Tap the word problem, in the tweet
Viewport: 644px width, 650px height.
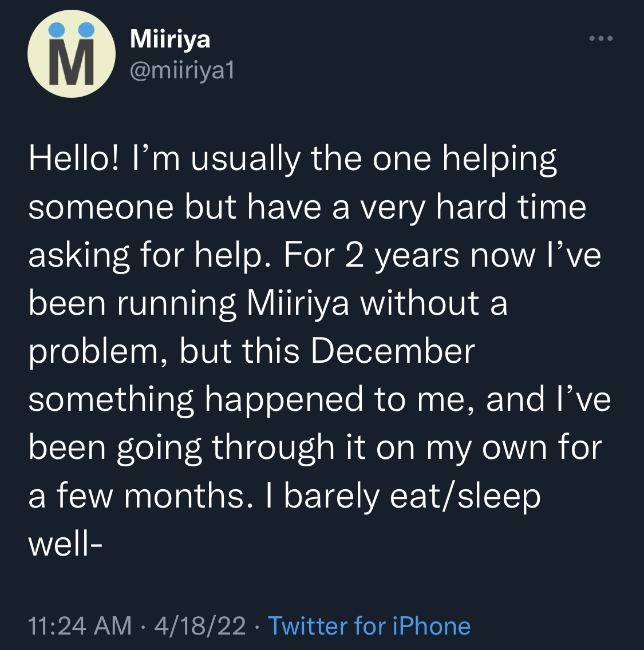(x=98, y=352)
